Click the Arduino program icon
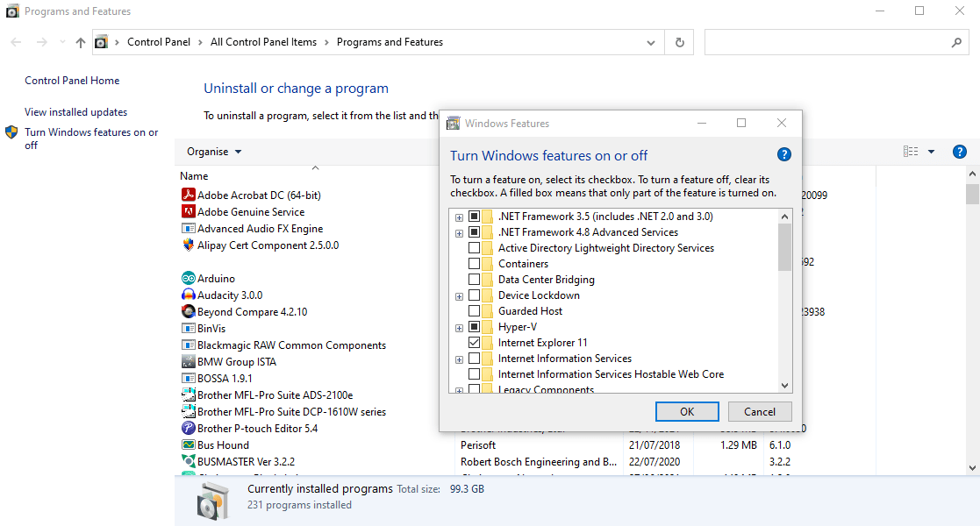Screen dimensions: 980x526 tap(188, 278)
